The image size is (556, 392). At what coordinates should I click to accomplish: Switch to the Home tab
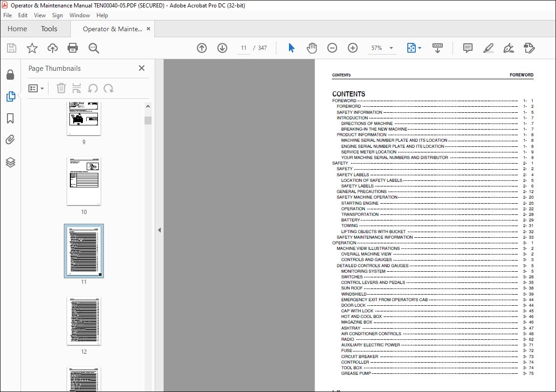17,29
